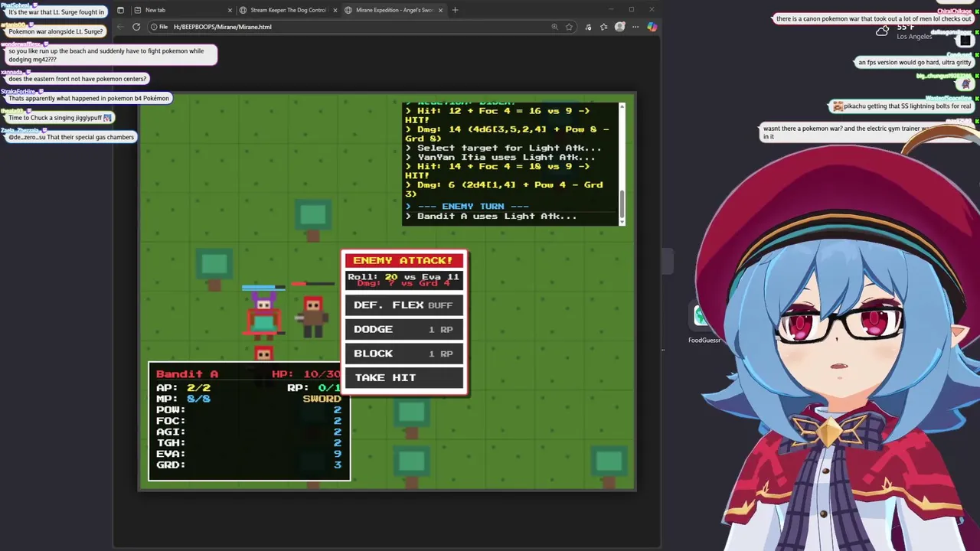Open the Copilot sidebar icon
The width and height of the screenshot is (980, 551).
pyautogui.click(x=652, y=27)
